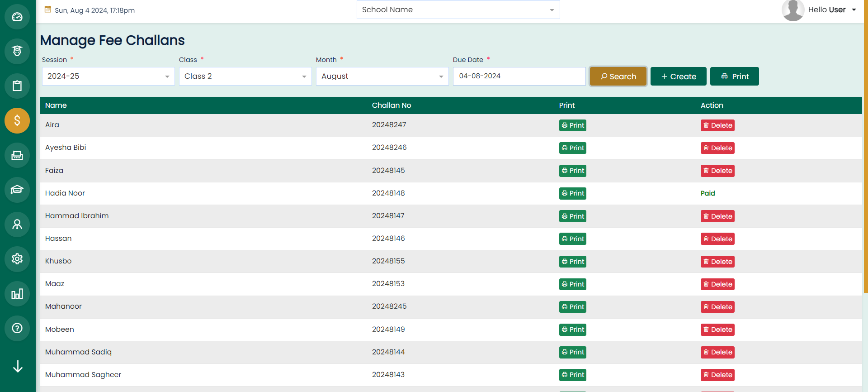Open the help question mark sidebar icon
This screenshot has height=392, width=868.
[17, 328]
